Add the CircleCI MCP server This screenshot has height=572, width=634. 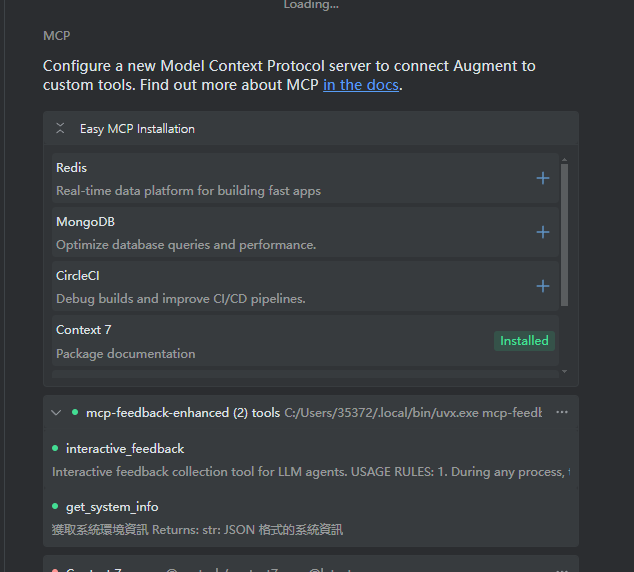point(543,286)
